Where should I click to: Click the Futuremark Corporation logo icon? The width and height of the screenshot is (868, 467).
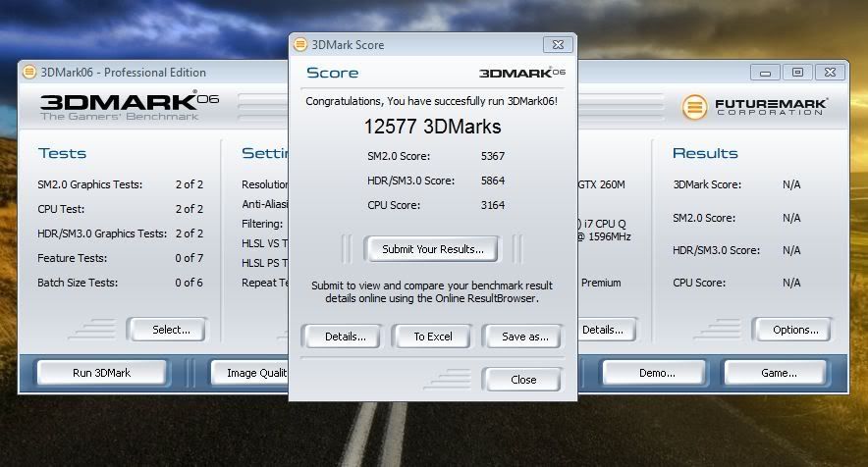coord(694,106)
